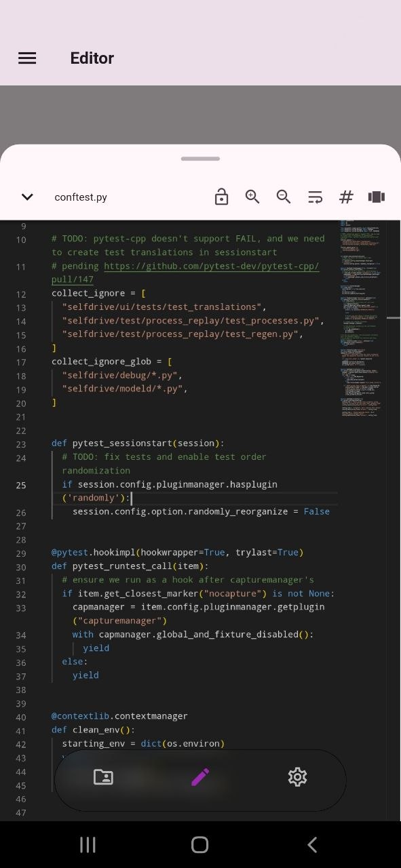The height and width of the screenshot is (868, 401).
Task: Zoom out on the code text
Action: [284, 197]
